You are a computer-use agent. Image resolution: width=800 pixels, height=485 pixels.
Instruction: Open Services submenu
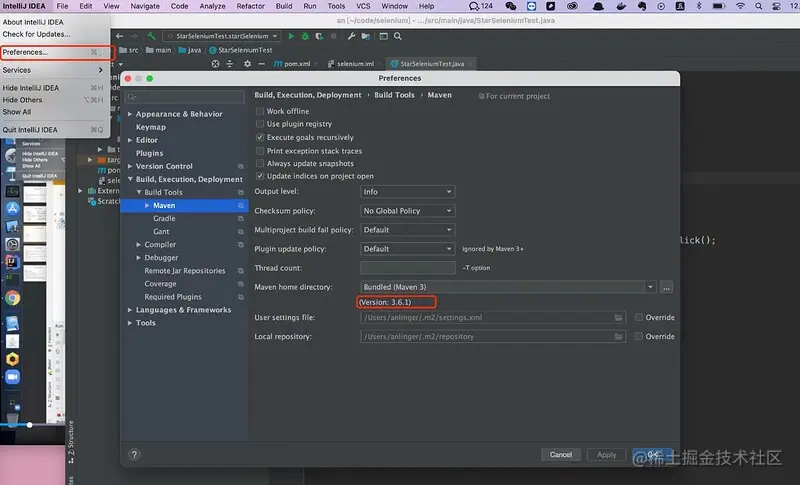(x=55, y=70)
